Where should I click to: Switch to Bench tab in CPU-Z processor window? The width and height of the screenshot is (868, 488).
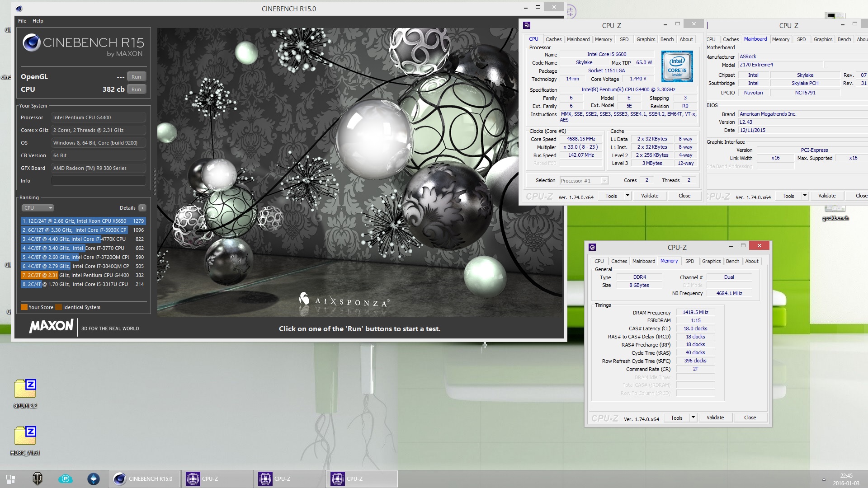[x=667, y=39]
